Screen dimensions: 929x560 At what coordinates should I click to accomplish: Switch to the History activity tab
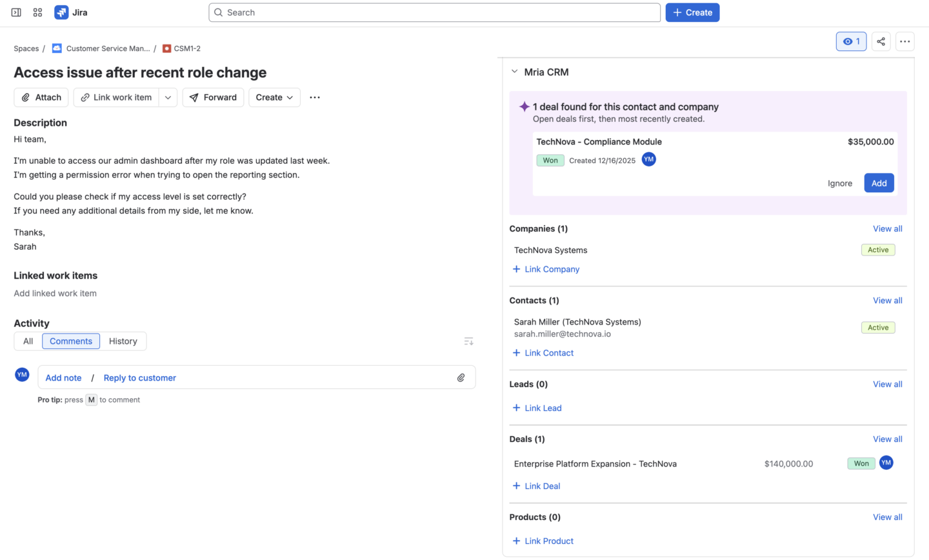[123, 341]
